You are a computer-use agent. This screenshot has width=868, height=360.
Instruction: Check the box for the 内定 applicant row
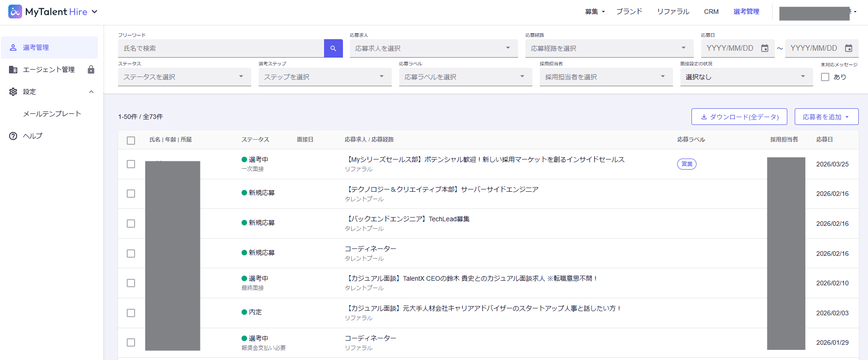pyautogui.click(x=131, y=313)
